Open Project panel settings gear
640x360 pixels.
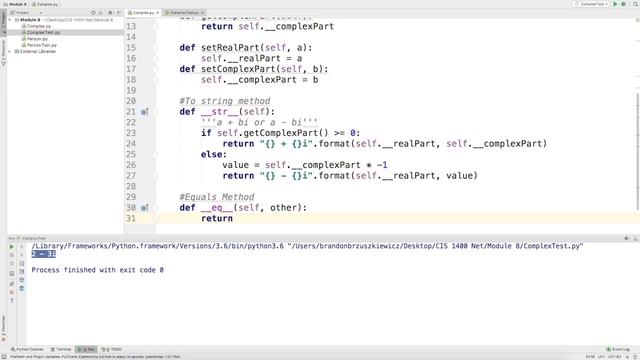click(110, 13)
